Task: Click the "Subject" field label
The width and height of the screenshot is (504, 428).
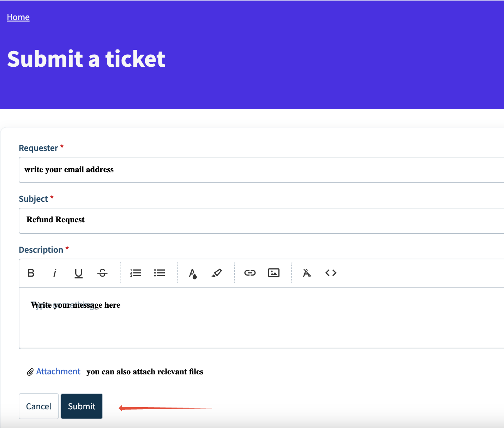Action: (x=33, y=199)
